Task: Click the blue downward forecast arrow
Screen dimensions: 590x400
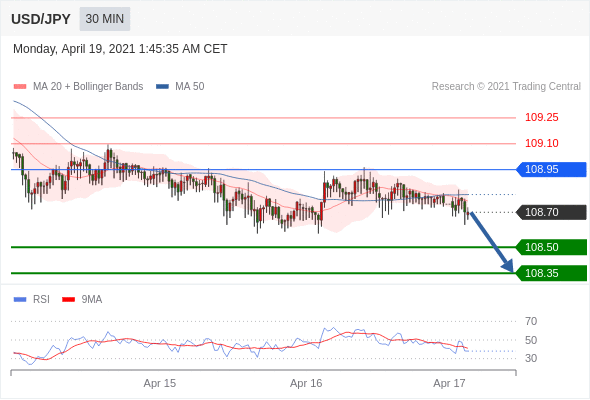Action: [x=492, y=242]
